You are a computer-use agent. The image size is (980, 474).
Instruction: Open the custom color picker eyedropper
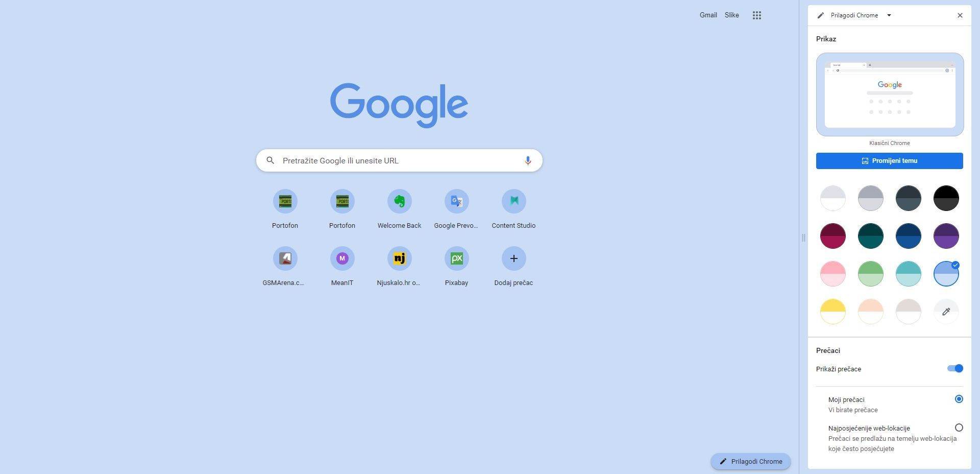[946, 311]
